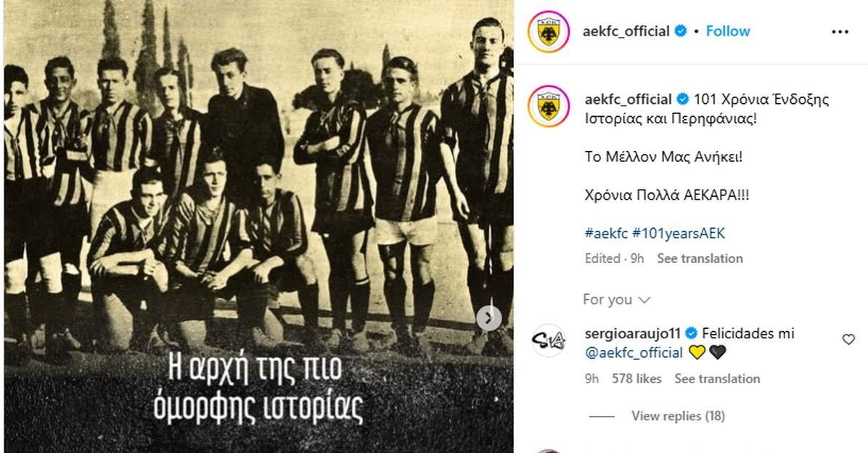Open the @aekfc_official mention in comment
The image size is (868, 453).
(x=634, y=353)
